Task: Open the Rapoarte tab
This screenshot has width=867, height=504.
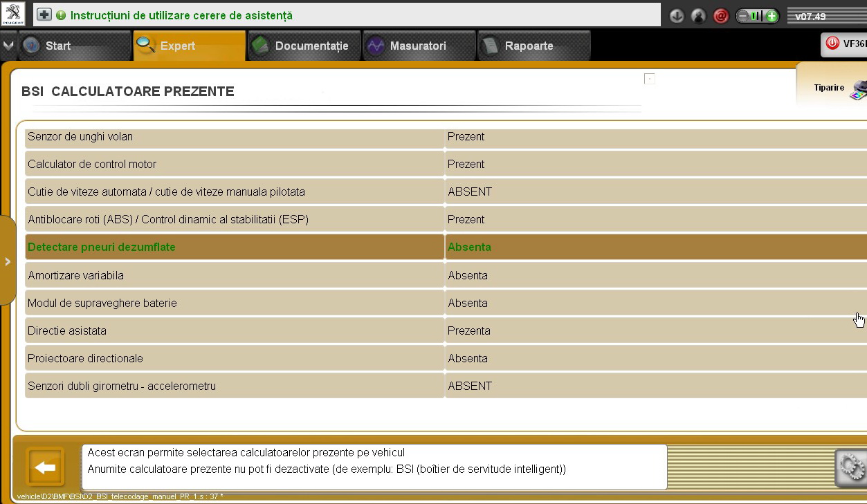Action: [534, 46]
